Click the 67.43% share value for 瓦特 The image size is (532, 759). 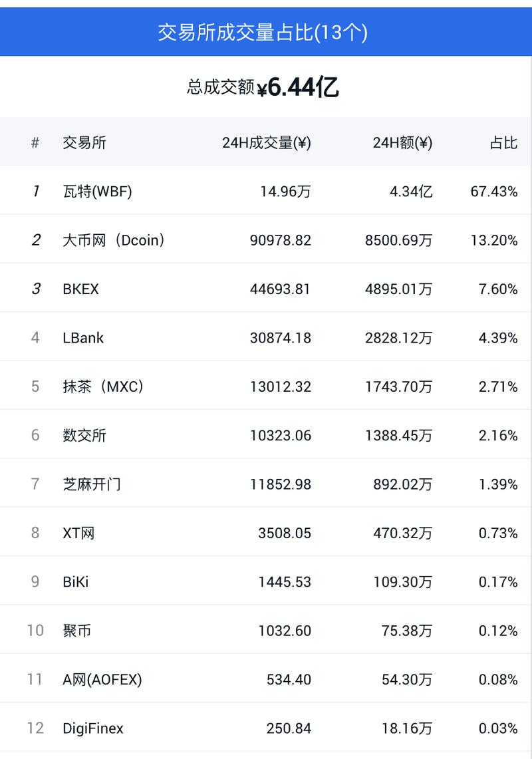pyautogui.click(x=494, y=192)
